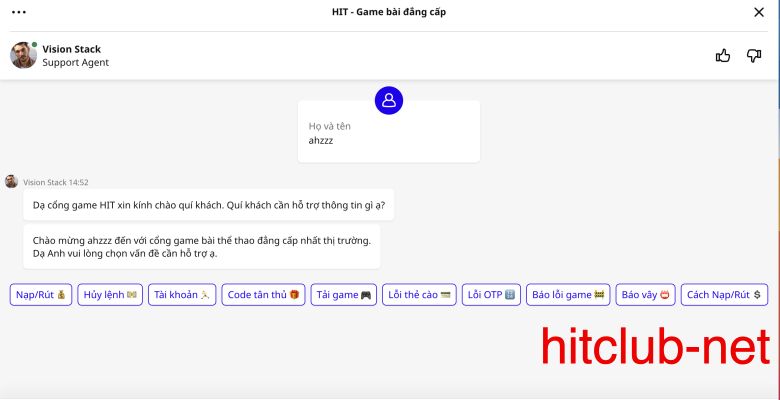The height and width of the screenshot is (400, 780).
Task: Click the 'Vision Stack' agent name in header
Action: (72, 49)
